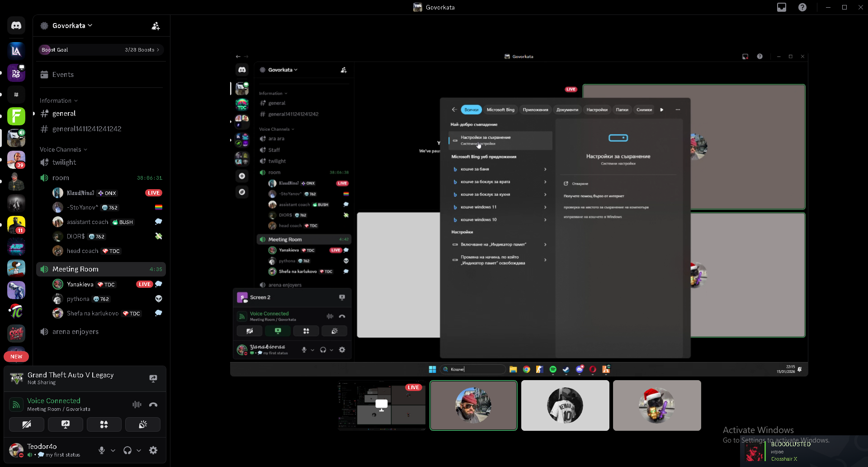This screenshot has width=868, height=467.
Task: Open activities launcher button
Action: (104, 424)
